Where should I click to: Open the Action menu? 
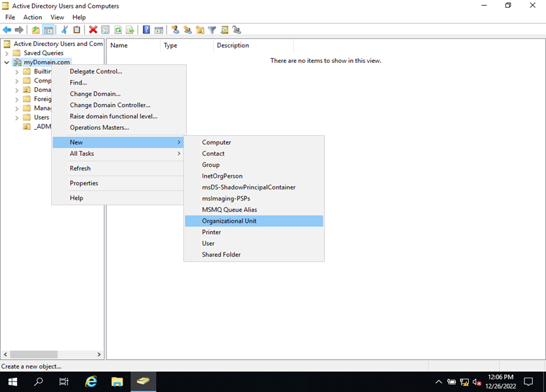click(33, 18)
